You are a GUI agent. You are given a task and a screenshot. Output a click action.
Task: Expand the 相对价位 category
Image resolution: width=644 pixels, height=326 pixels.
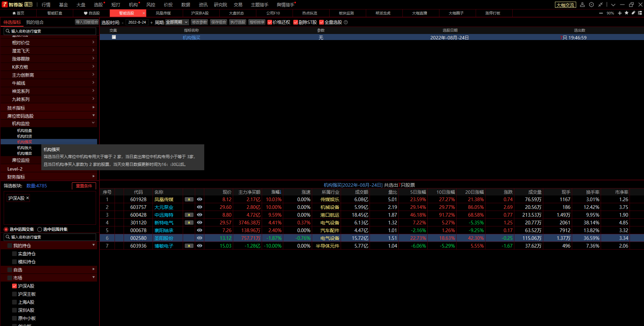[x=49, y=43]
